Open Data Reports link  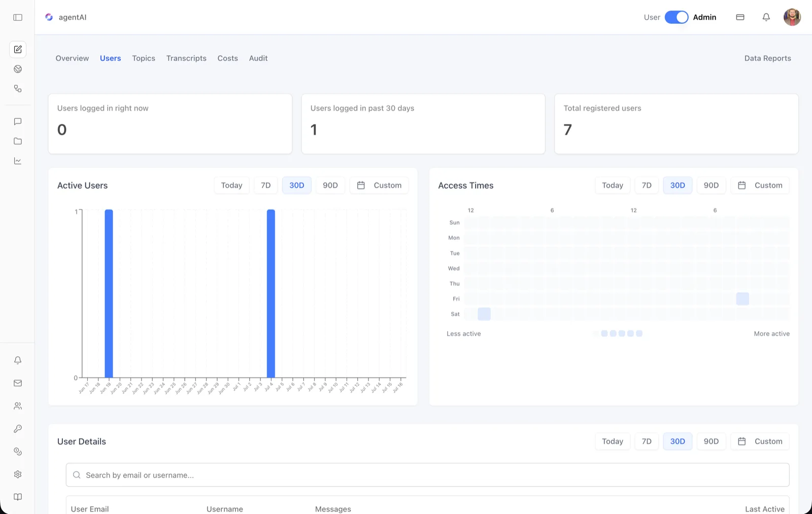(x=768, y=58)
